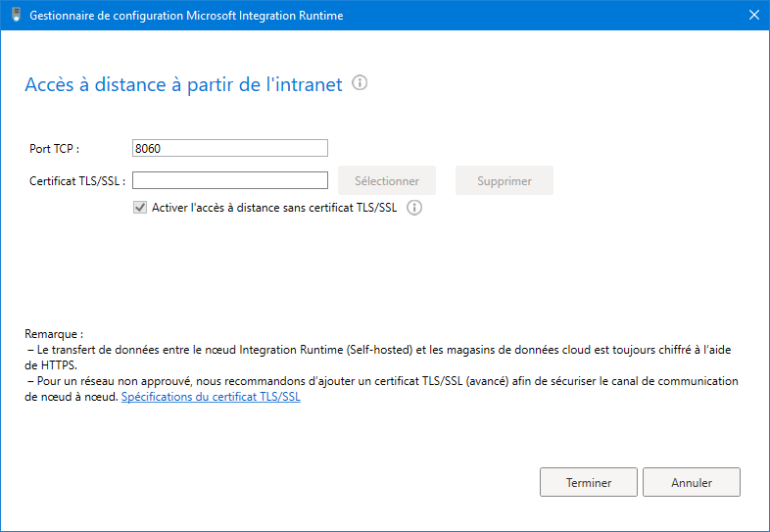The width and height of the screenshot is (770, 532).
Task: Click into the Port TCP field showing 8060
Action: point(230,148)
